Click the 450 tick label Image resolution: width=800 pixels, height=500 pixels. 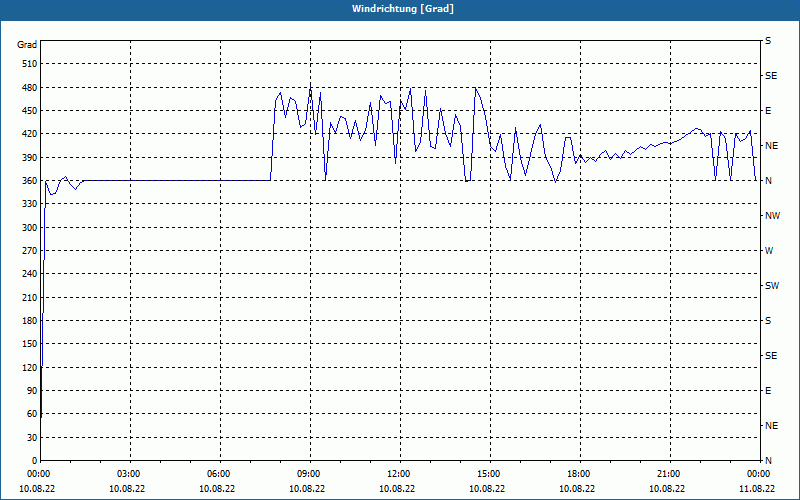(30, 111)
